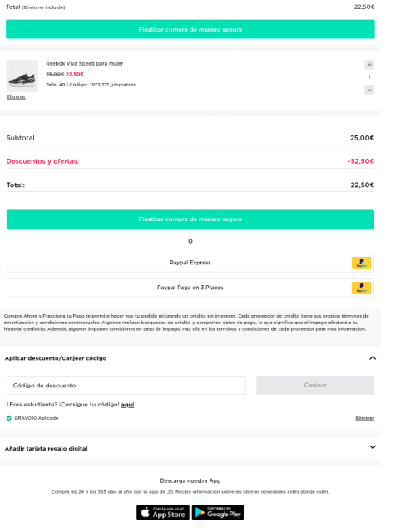Remove the applied BRAVO10 code via Eliminar
Image resolution: width=395 pixels, height=532 pixels.
pyautogui.click(x=365, y=418)
